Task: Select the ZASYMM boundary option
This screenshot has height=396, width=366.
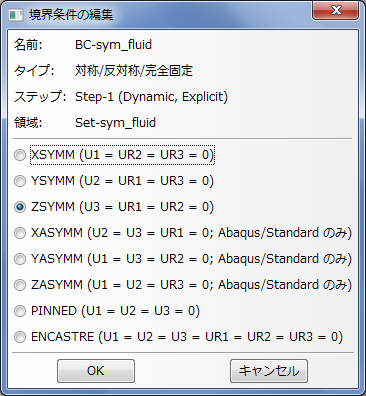Action: pos(20,285)
